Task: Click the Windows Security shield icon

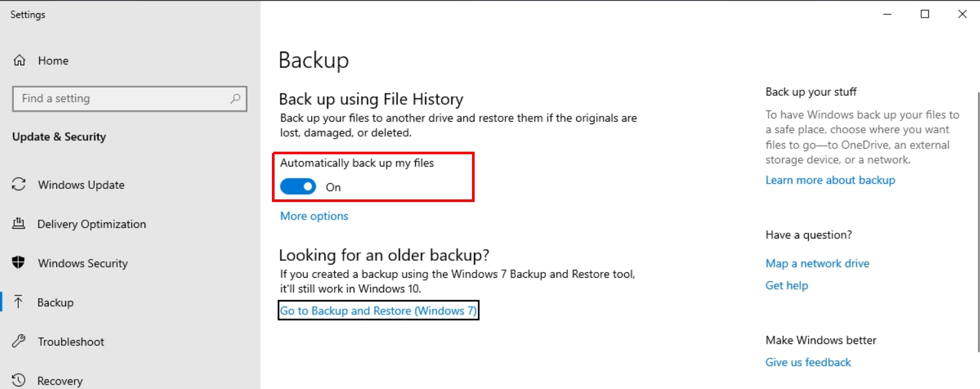Action: coord(19,263)
